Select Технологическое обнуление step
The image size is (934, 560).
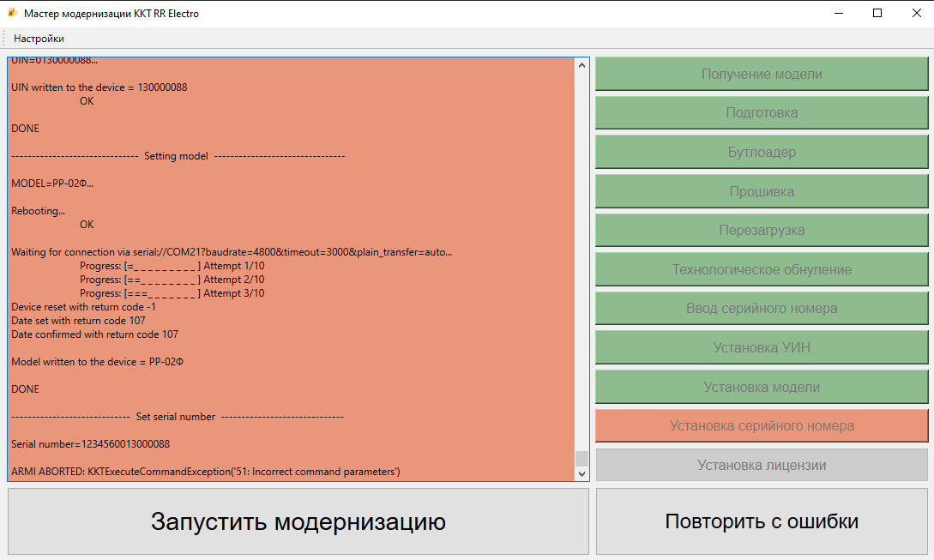pyautogui.click(x=762, y=270)
